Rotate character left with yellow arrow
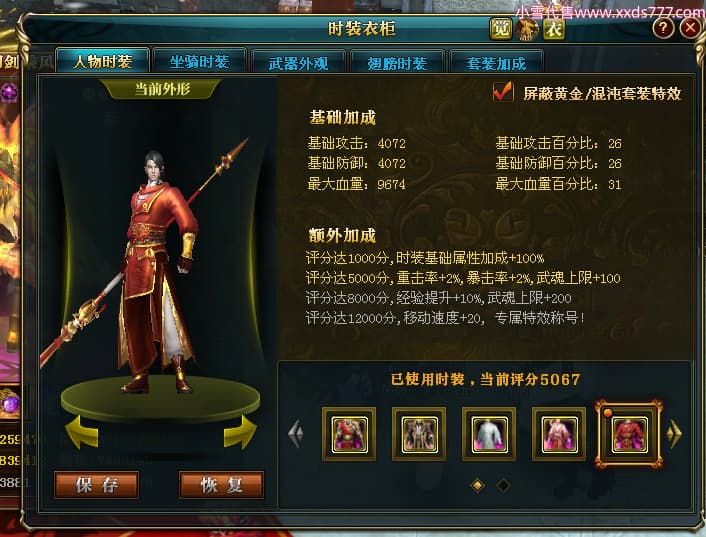The image size is (706, 537). click(x=81, y=432)
